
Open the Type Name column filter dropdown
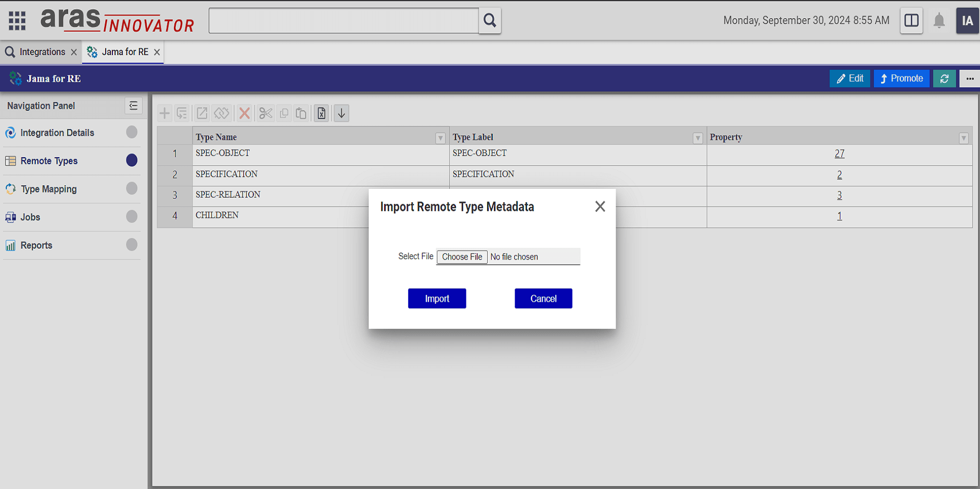point(440,138)
